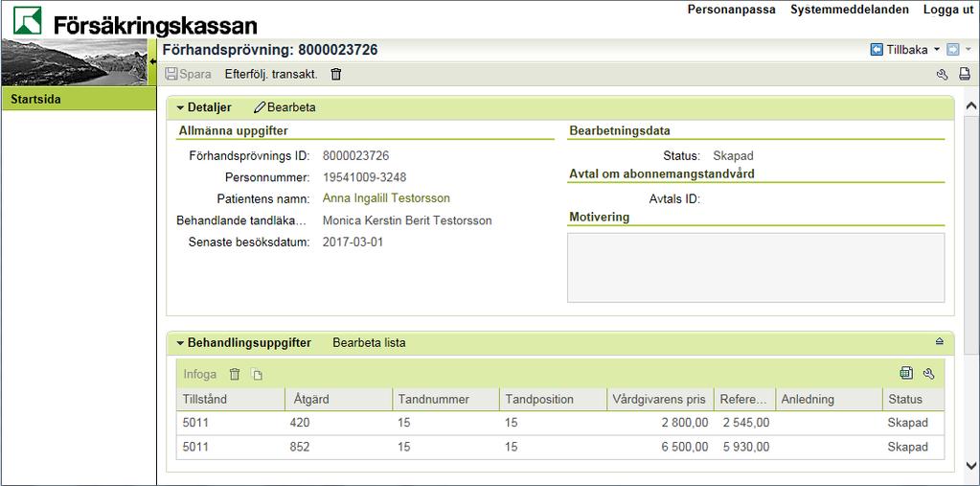980x486 pixels.
Task: Sort by Tillstånd column header
Action: (231, 399)
